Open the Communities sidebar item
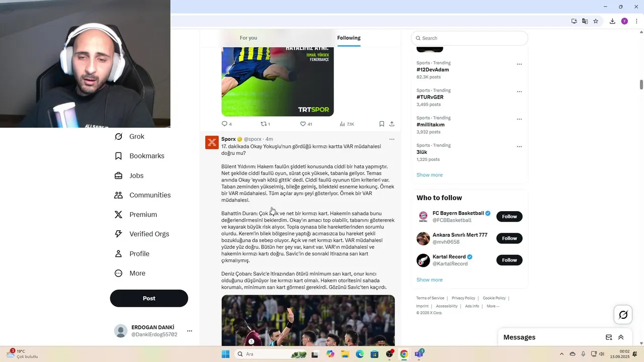The height and width of the screenshot is (362, 644). [x=142, y=195]
